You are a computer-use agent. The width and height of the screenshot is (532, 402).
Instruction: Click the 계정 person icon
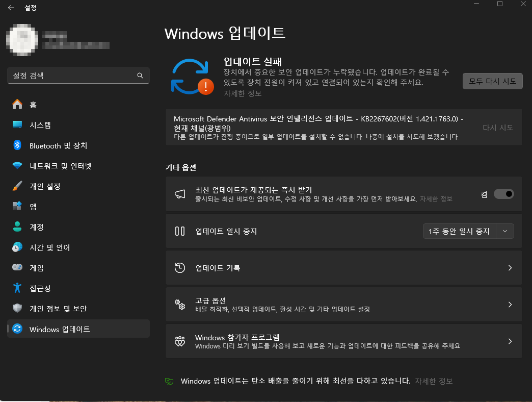point(17,227)
